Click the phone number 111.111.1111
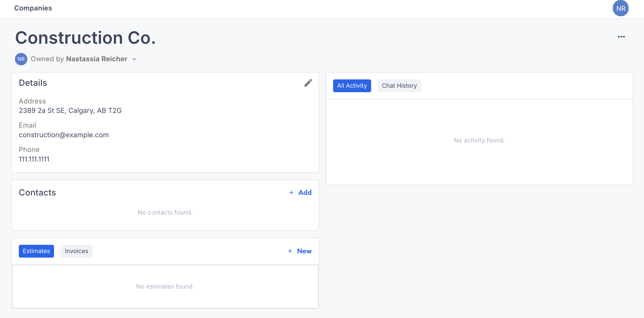 coord(34,159)
